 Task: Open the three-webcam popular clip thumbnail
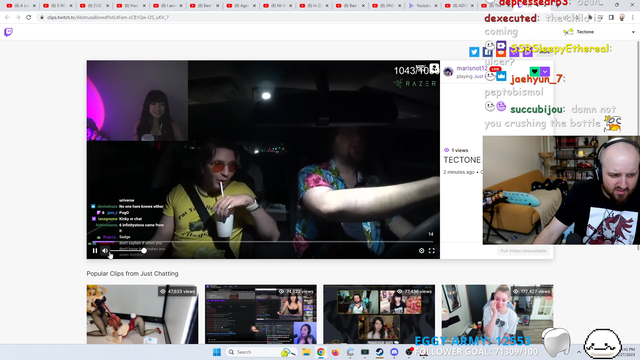click(379, 314)
